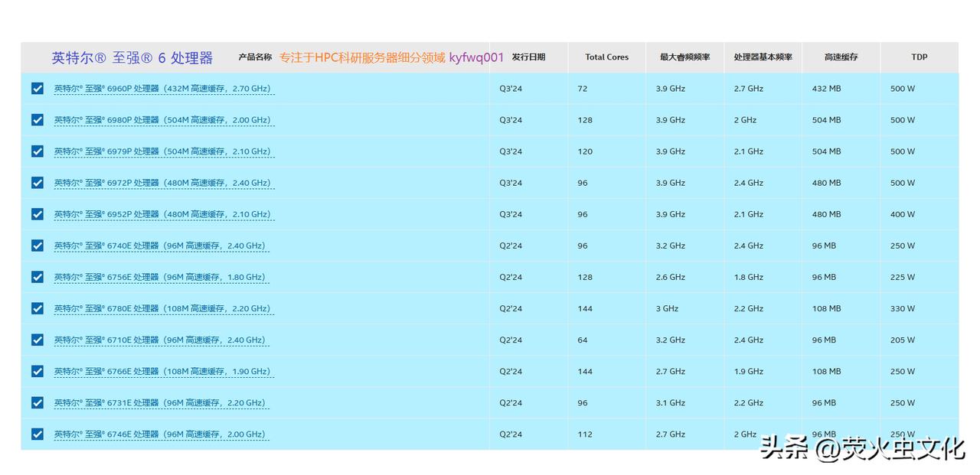Select Q3'24 release date in 6960P row
This screenshot has width=980, height=475.
(511, 89)
